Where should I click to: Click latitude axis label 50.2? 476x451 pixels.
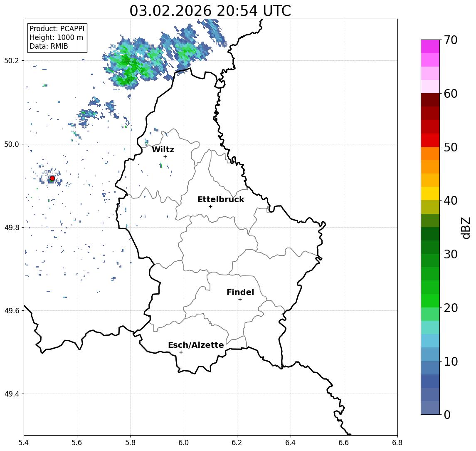pyautogui.click(x=12, y=60)
